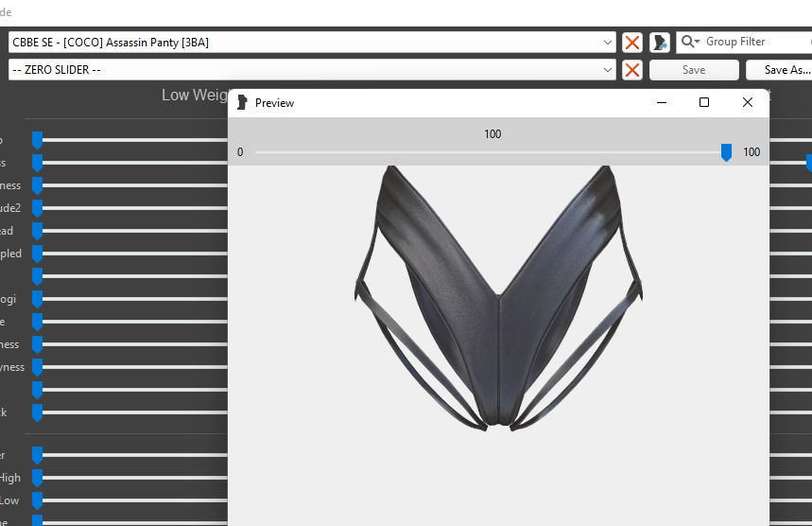
Task: Click the Group Filter magnifier icon
Action: point(690,43)
